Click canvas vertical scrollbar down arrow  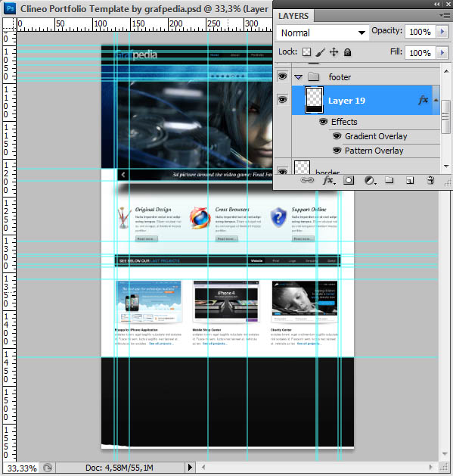(x=445, y=454)
